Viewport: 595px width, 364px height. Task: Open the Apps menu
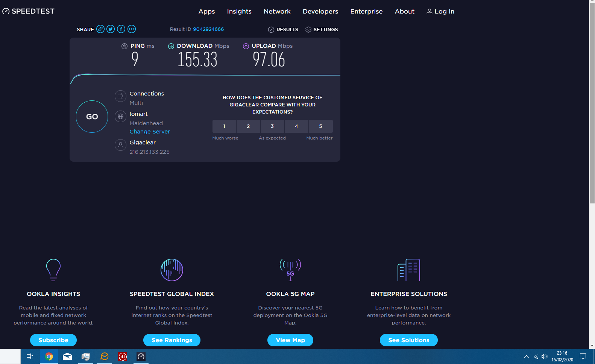click(x=206, y=11)
